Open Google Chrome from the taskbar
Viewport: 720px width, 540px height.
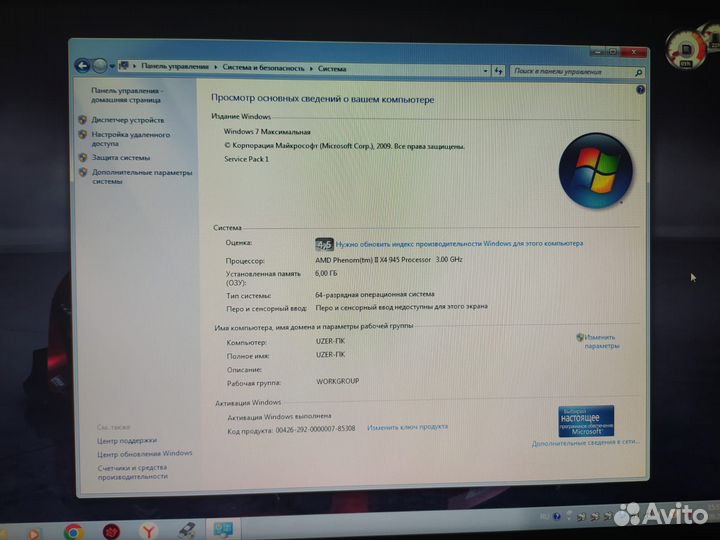[73, 531]
